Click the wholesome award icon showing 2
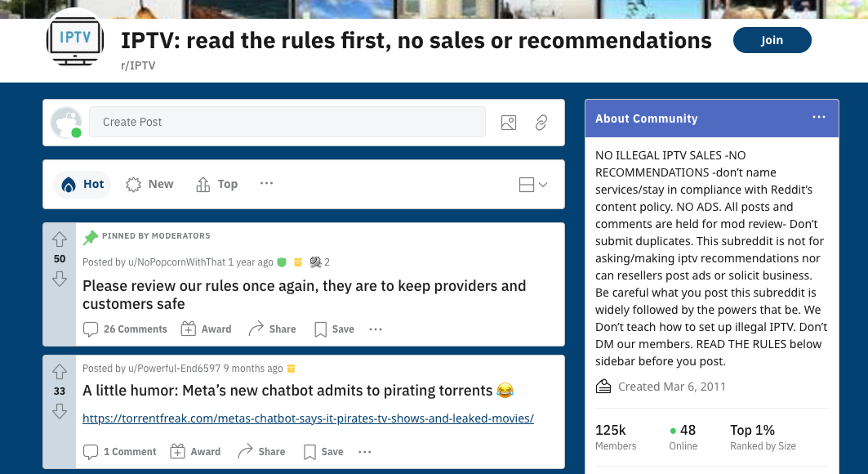Image resolution: width=868 pixels, height=474 pixels. point(317,262)
